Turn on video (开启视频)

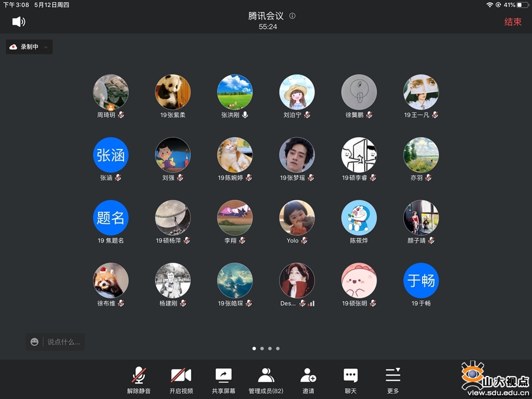pos(181,375)
